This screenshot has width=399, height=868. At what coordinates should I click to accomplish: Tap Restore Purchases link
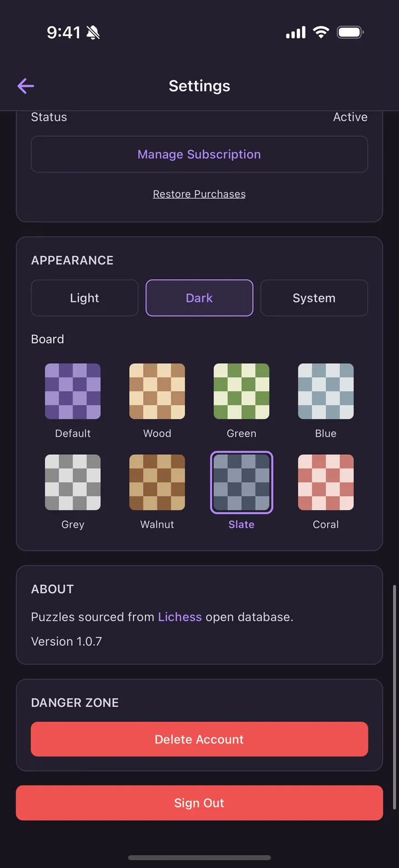tap(199, 194)
